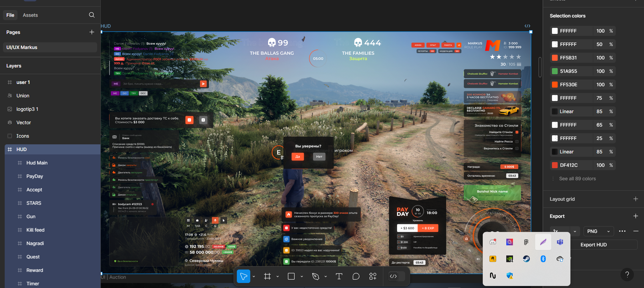Click See all 89 colors

[x=577, y=179]
